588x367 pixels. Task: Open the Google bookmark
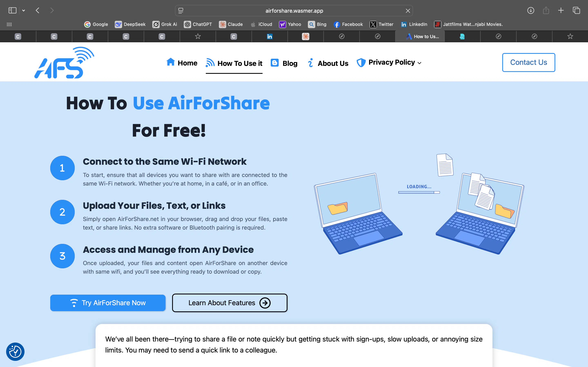(x=96, y=24)
